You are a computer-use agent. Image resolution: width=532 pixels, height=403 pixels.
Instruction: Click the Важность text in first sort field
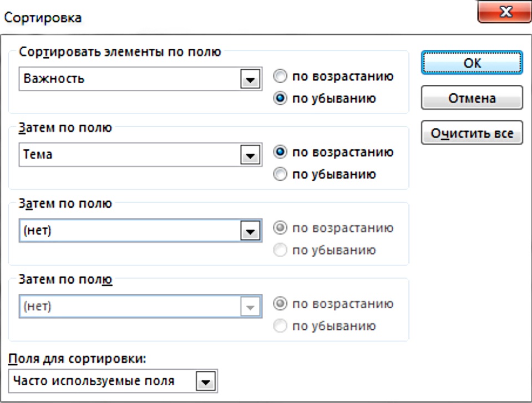(x=54, y=79)
